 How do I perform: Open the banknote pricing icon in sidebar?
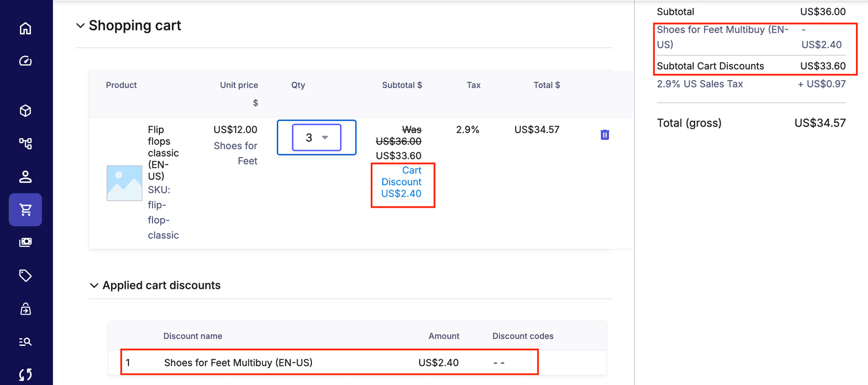coord(25,242)
